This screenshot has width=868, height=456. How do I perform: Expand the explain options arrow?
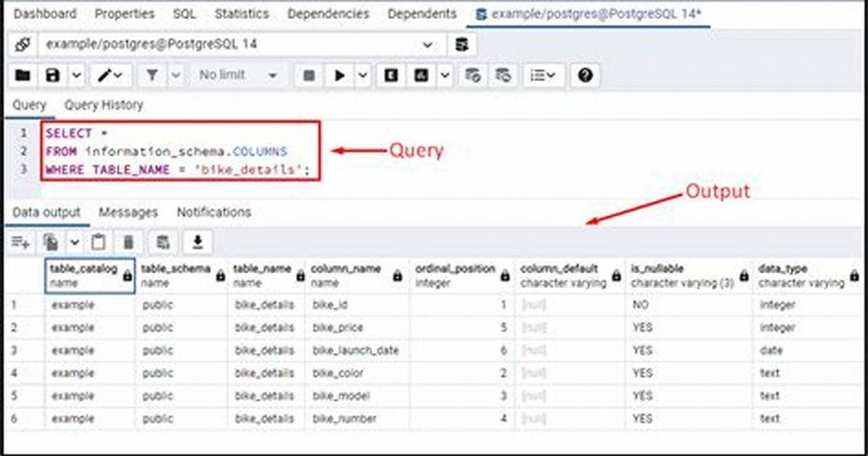point(445,76)
